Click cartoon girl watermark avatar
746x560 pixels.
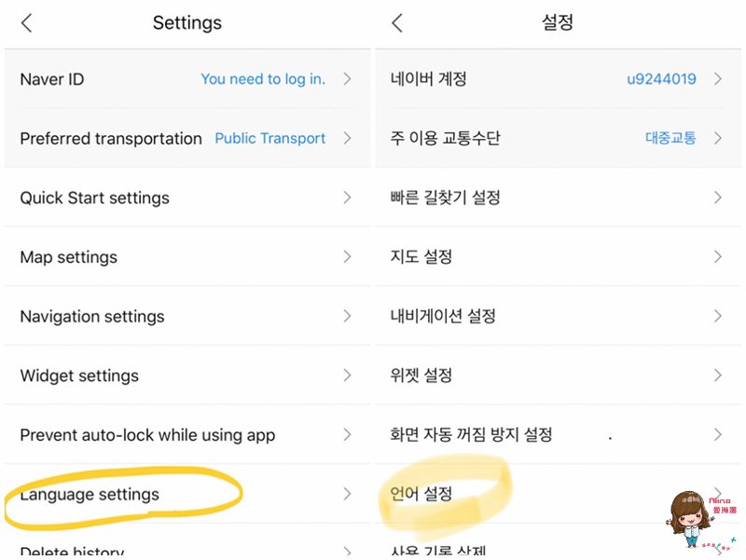(x=690, y=519)
